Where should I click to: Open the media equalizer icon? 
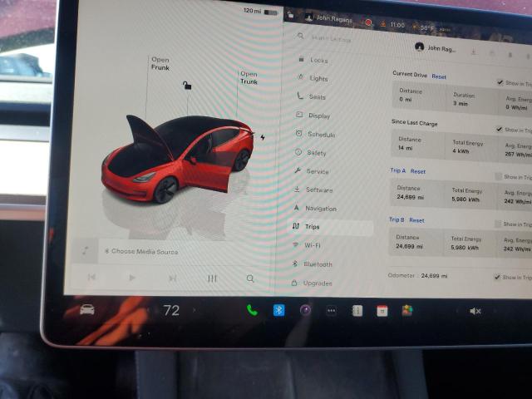(x=212, y=278)
